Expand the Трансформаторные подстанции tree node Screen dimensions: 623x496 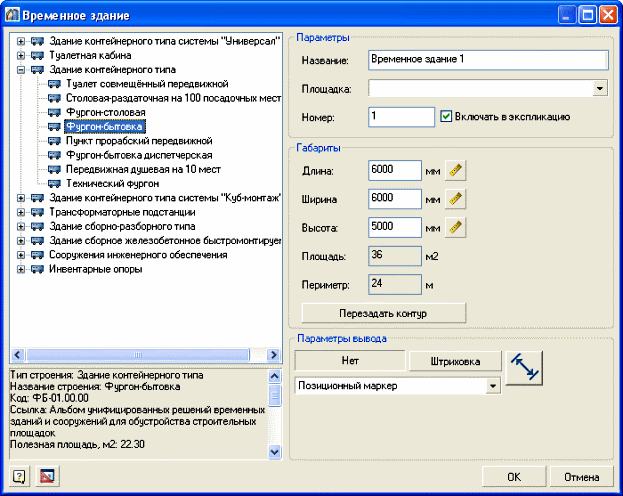(x=21, y=212)
